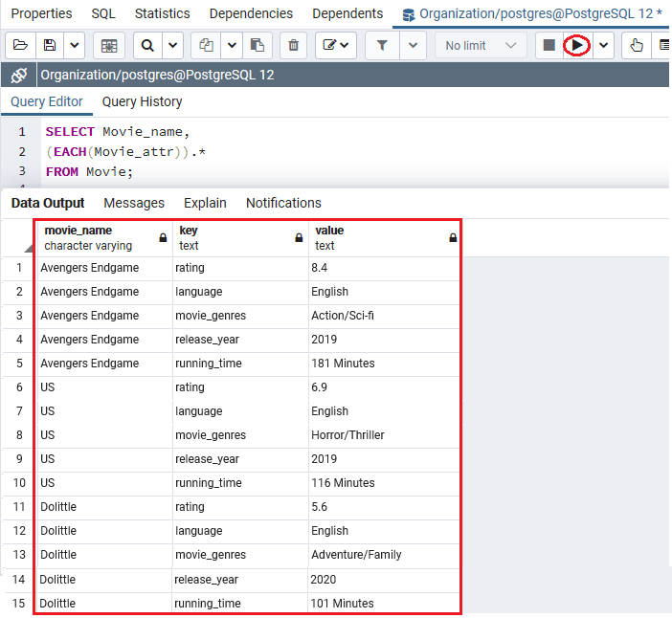Screen dimensions: 672x618
Task: Click the Open File folder icon
Action: [20, 45]
